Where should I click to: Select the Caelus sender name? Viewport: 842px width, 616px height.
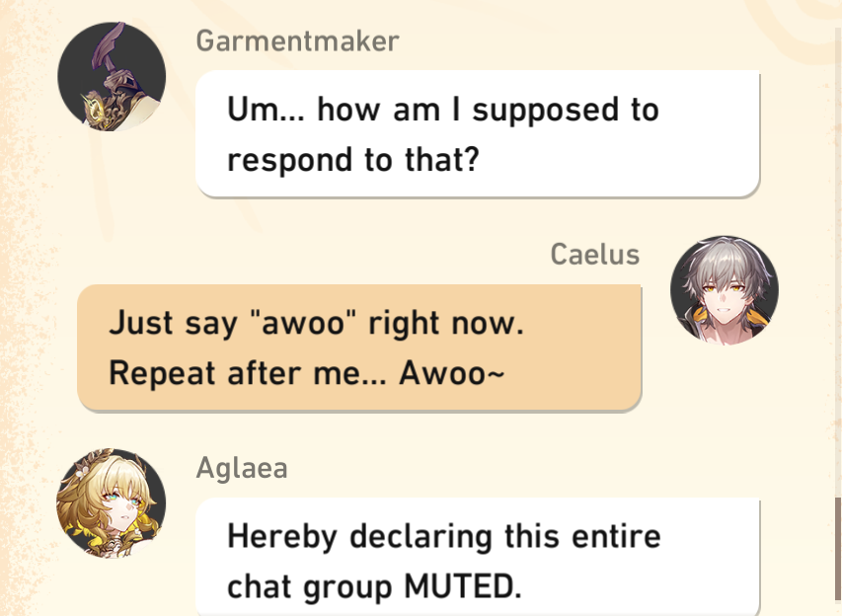pyautogui.click(x=595, y=254)
